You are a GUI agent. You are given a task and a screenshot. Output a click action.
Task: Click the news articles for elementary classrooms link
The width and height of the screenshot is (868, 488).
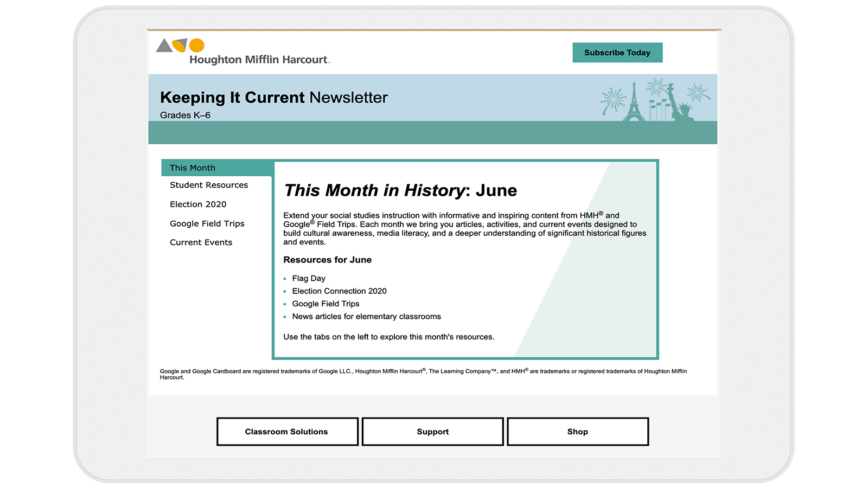click(366, 317)
